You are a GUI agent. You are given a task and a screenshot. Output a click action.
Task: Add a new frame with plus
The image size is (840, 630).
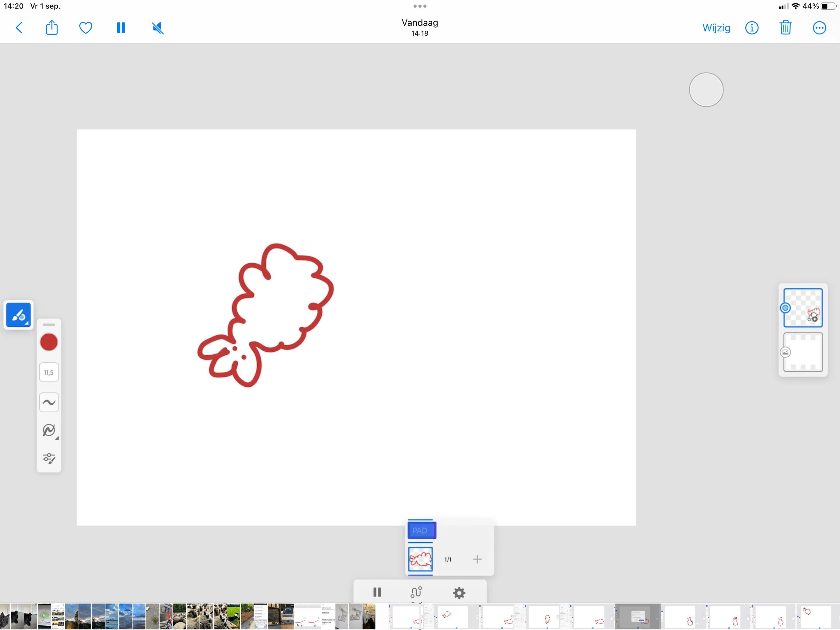477,559
